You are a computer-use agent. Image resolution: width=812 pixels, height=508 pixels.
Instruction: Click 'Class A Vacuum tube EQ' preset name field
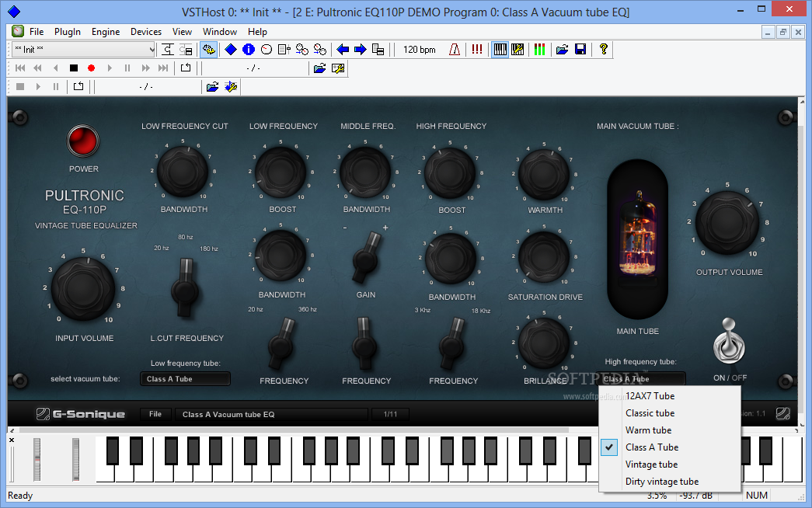pyautogui.click(x=271, y=414)
